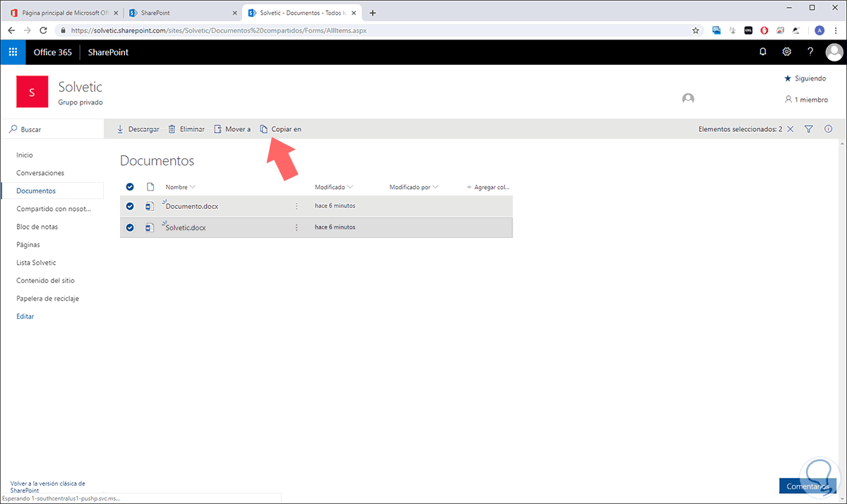
Task: Bookmark this page with the star icon
Action: point(695,30)
